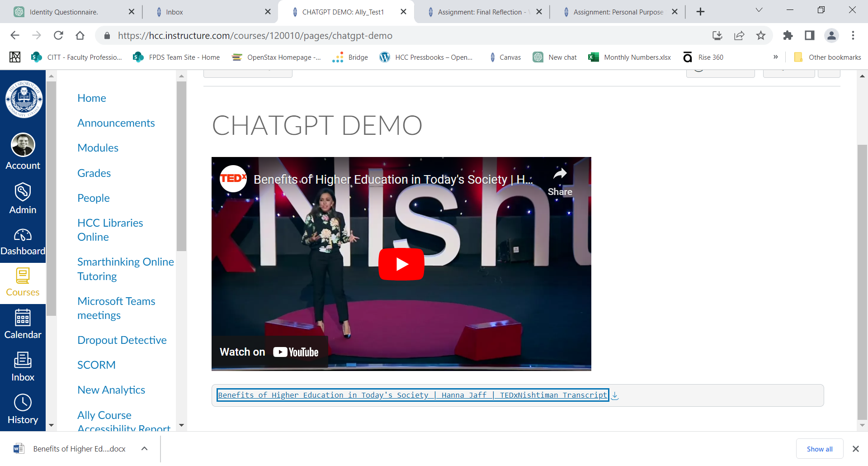Open the Modules course menu item
Screen dimensions: 868x466
click(98, 148)
